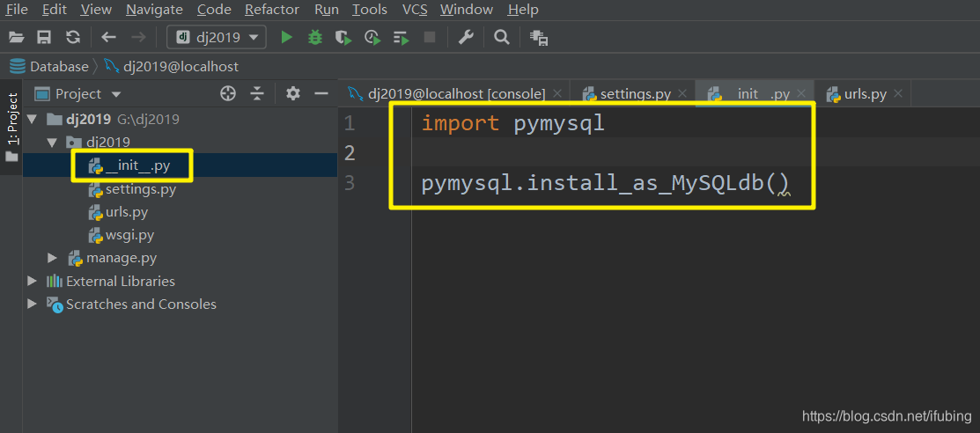The height and width of the screenshot is (433, 980).
Task: Click the Synchronize refresh icon
Action: (73, 38)
